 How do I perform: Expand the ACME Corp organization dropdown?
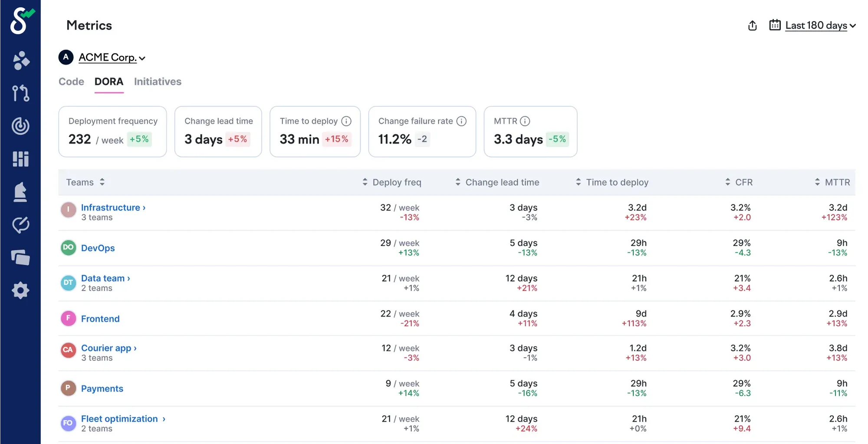(111, 57)
